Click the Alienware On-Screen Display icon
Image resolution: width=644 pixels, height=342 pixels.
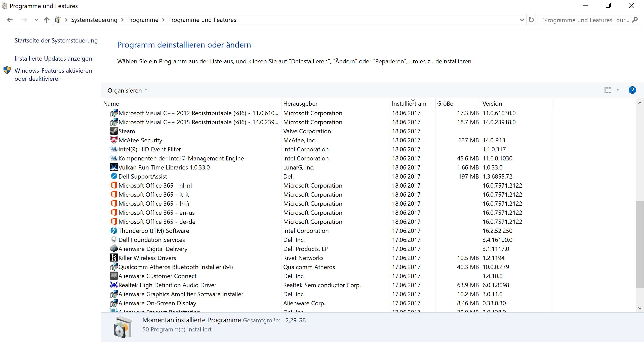click(114, 303)
